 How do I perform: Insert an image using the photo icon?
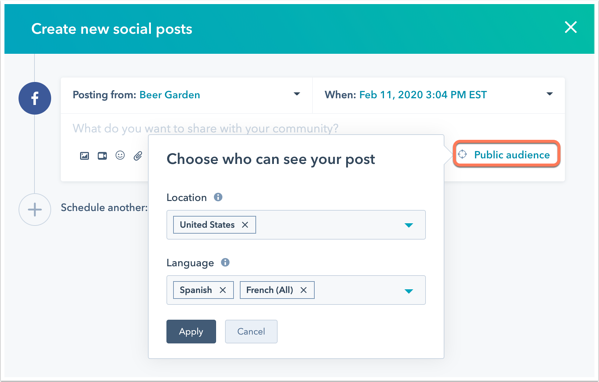(84, 156)
